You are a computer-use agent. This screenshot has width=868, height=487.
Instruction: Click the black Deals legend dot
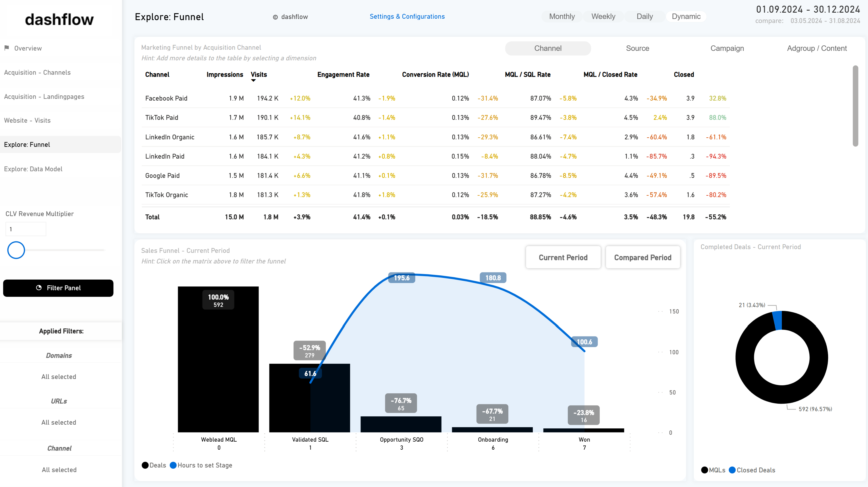(145, 465)
